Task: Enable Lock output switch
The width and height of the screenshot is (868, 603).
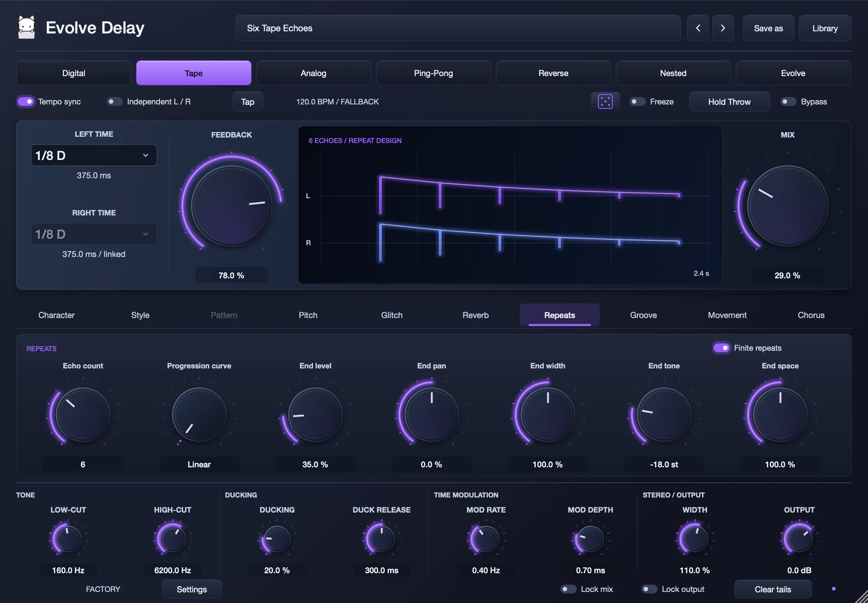Action: [649, 589]
